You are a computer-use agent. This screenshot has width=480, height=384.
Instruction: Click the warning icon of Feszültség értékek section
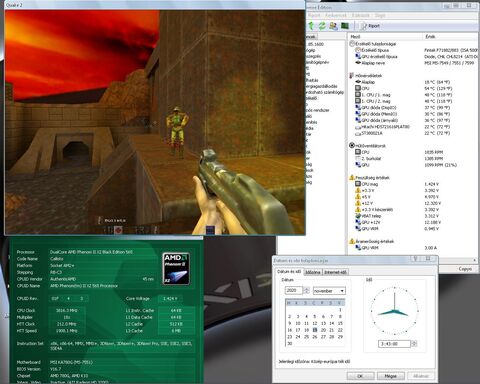pyautogui.click(x=352, y=177)
